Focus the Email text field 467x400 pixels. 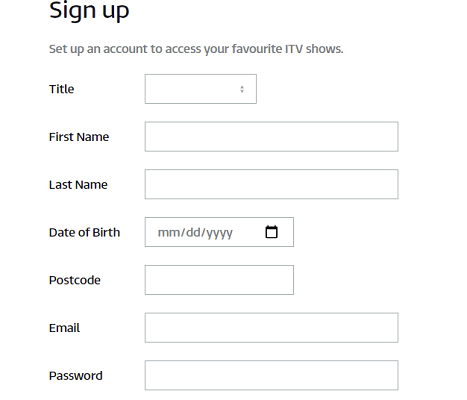click(x=271, y=328)
